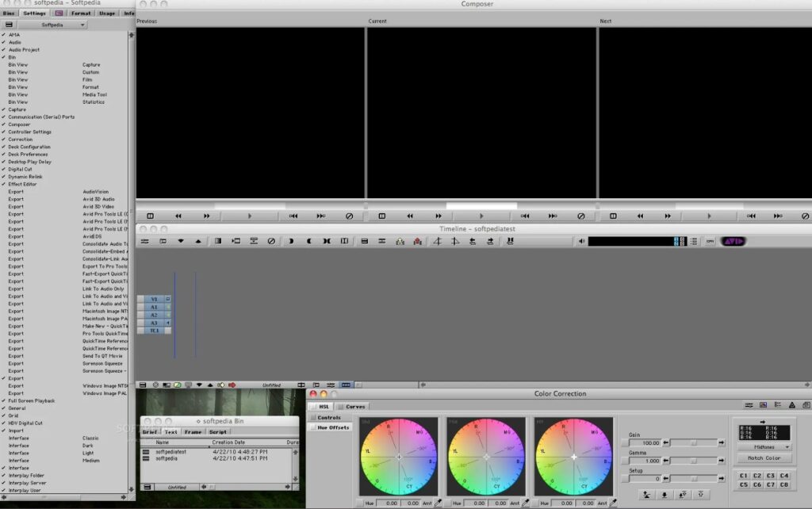Click the checkmark next to Full Screen Playback
The image size is (812, 509).
(x=5, y=400)
